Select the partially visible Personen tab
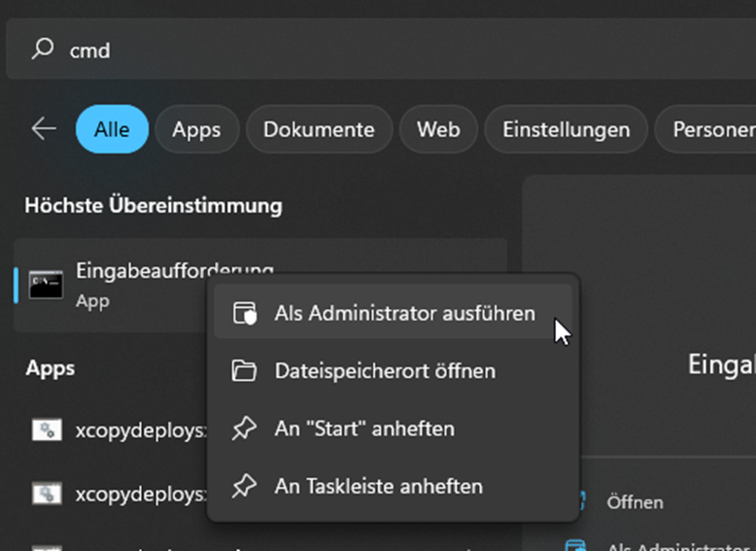The height and width of the screenshot is (551, 756). pyautogui.click(x=705, y=129)
